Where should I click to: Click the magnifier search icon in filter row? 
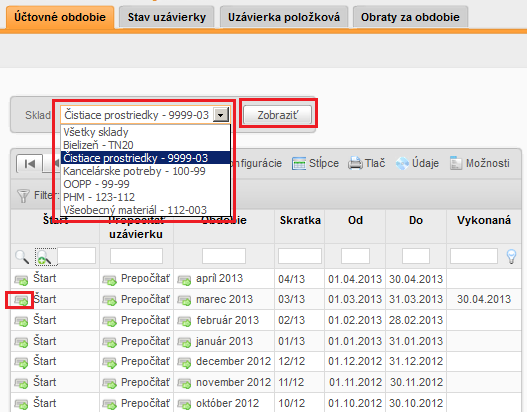(22, 257)
